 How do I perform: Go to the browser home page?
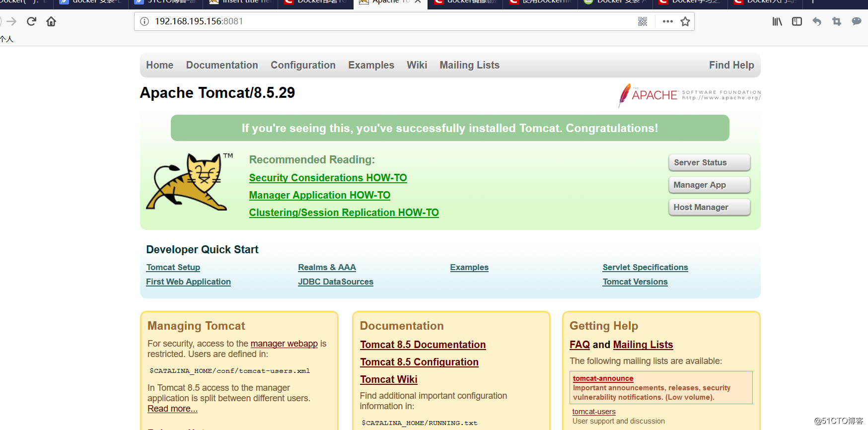[x=51, y=21]
